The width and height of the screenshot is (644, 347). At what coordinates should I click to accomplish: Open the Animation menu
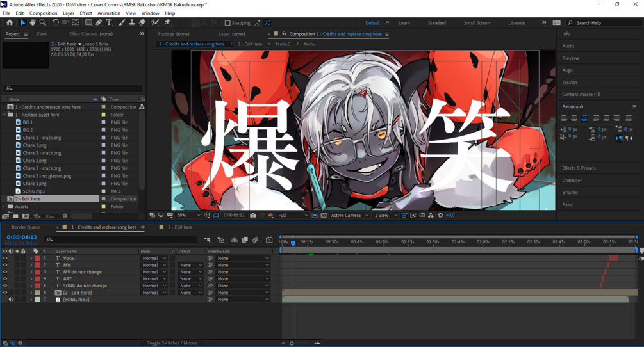point(109,13)
